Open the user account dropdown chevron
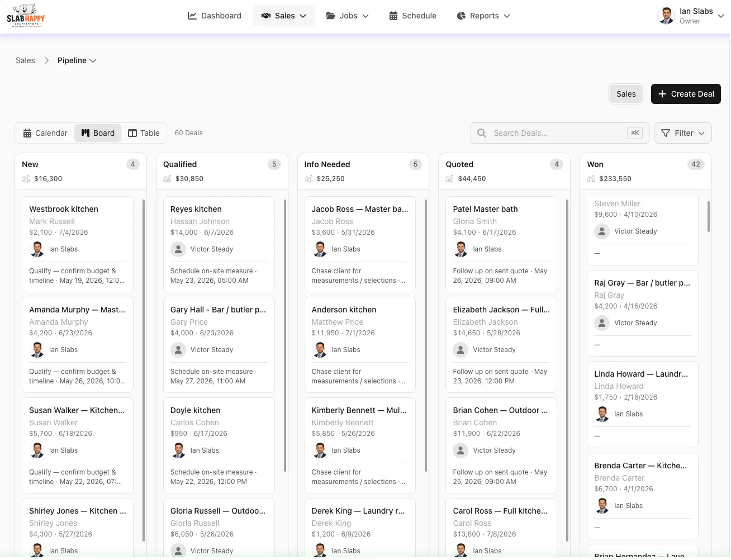The image size is (731, 560). 721,16
